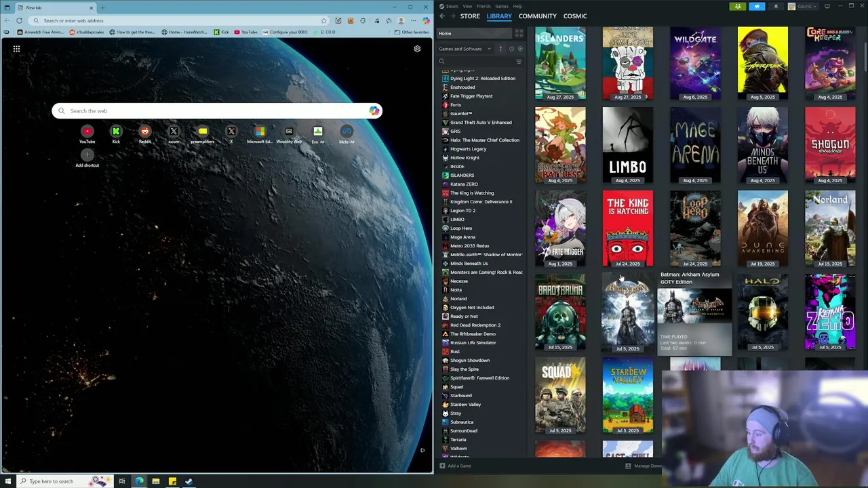Screen dimensions: 868x488
Task: Open the Kick shortcut tile on new tab
Action: click(x=116, y=134)
